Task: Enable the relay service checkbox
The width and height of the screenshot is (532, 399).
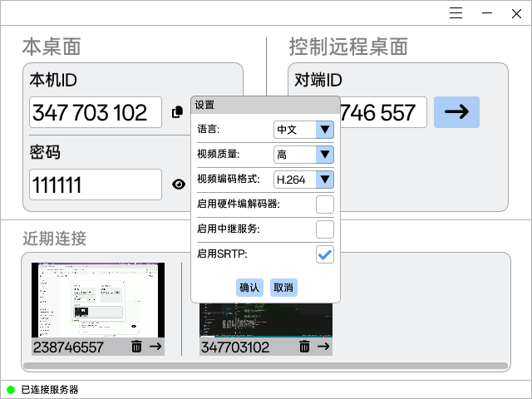Action: point(325,229)
